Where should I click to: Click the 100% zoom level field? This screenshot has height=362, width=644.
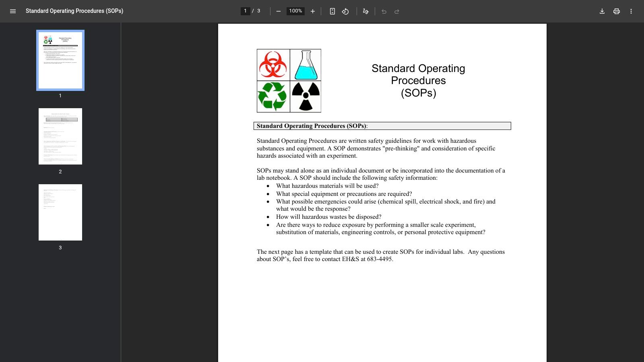tap(295, 11)
